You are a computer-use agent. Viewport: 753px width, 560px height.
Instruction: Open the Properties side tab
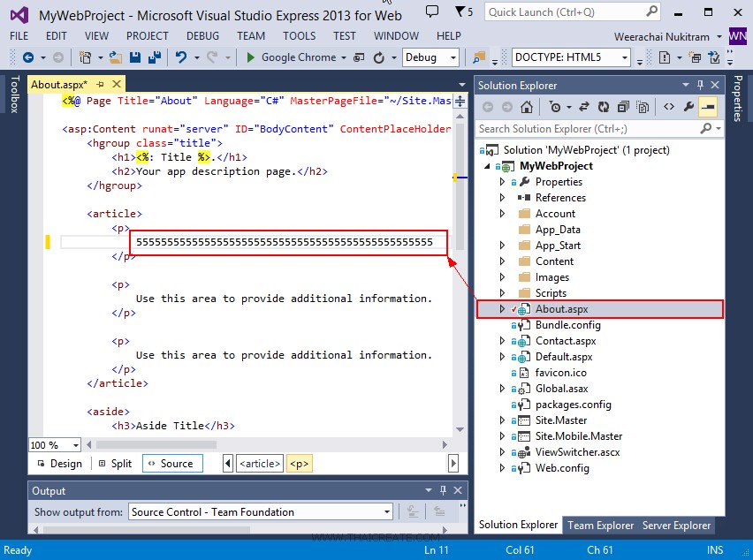(738, 98)
